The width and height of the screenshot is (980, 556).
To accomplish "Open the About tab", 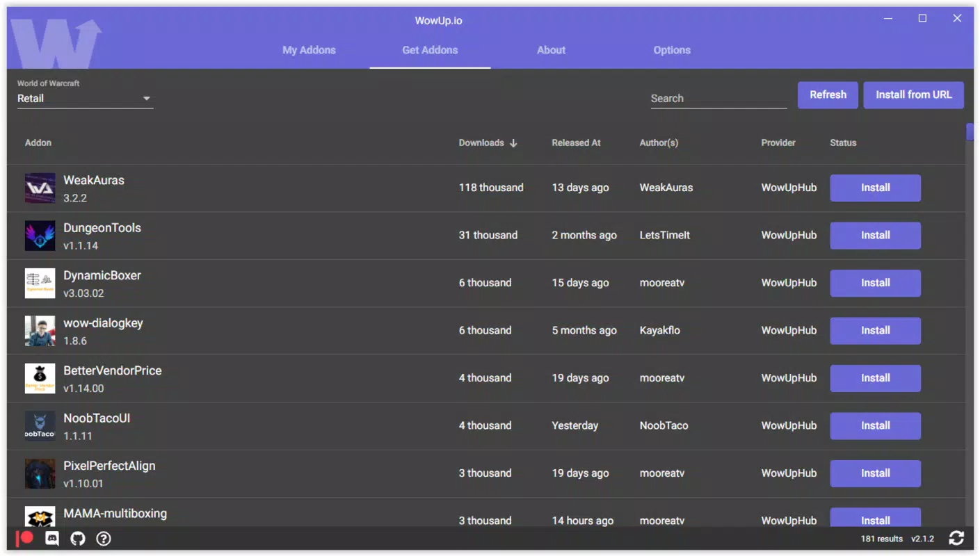I will (551, 50).
